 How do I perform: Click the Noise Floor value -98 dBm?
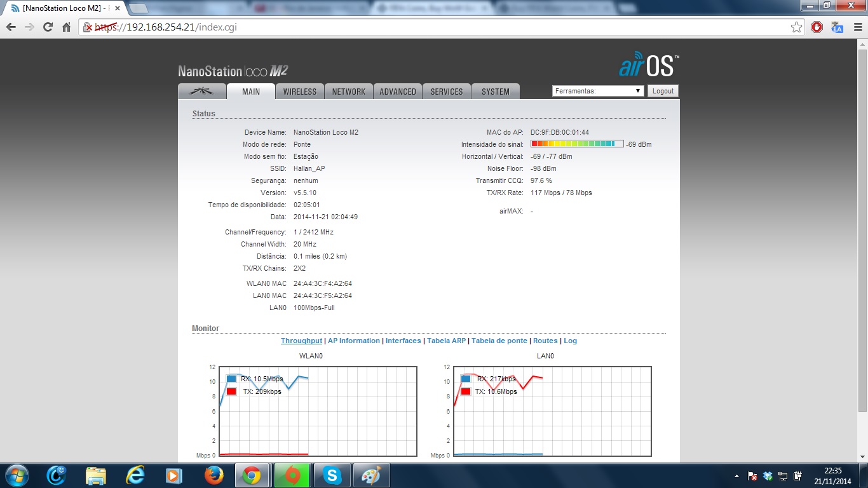(543, 168)
